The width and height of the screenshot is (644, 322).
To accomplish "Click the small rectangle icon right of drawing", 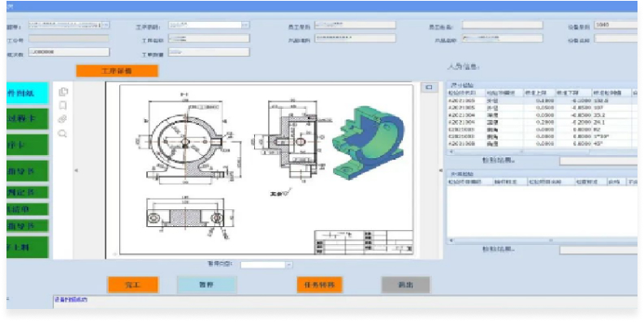I will tap(429, 87).
